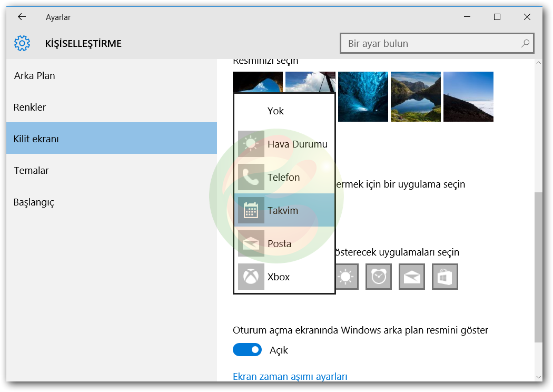
Task: Select the weather quick status icon
Action: click(x=345, y=277)
